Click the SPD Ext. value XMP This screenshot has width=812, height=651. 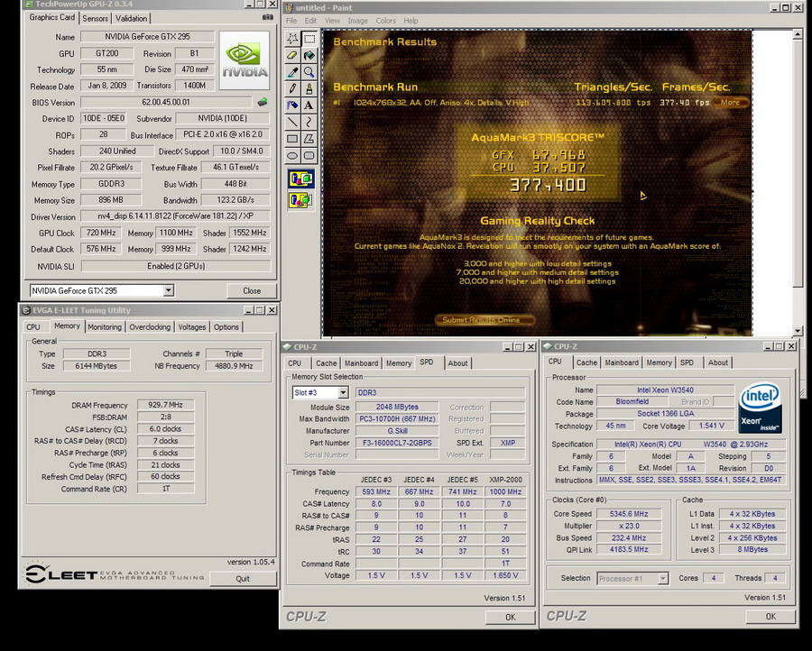tap(507, 443)
